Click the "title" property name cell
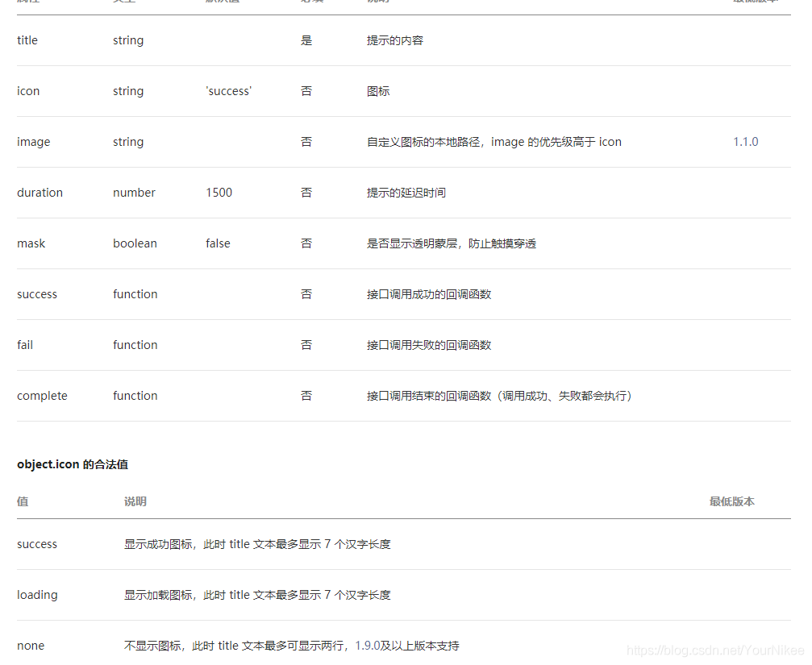The width and height of the screenshot is (812, 665). [x=27, y=40]
